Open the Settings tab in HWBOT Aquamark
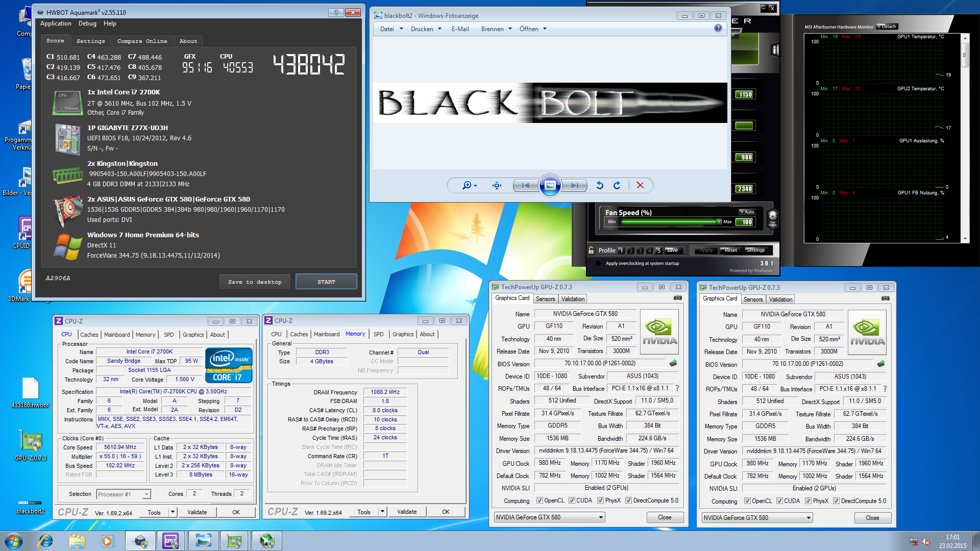This screenshot has height=551, width=980. [90, 41]
